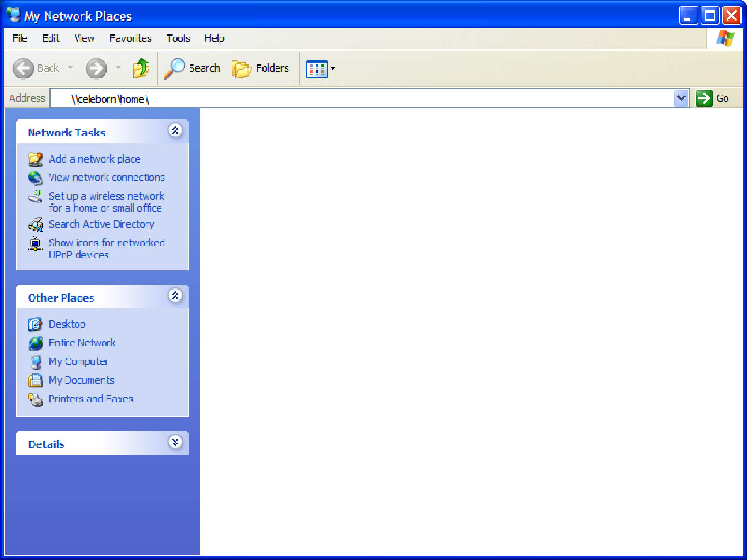Open the Views icon menu

pyautogui.click(x=317, y=68)
